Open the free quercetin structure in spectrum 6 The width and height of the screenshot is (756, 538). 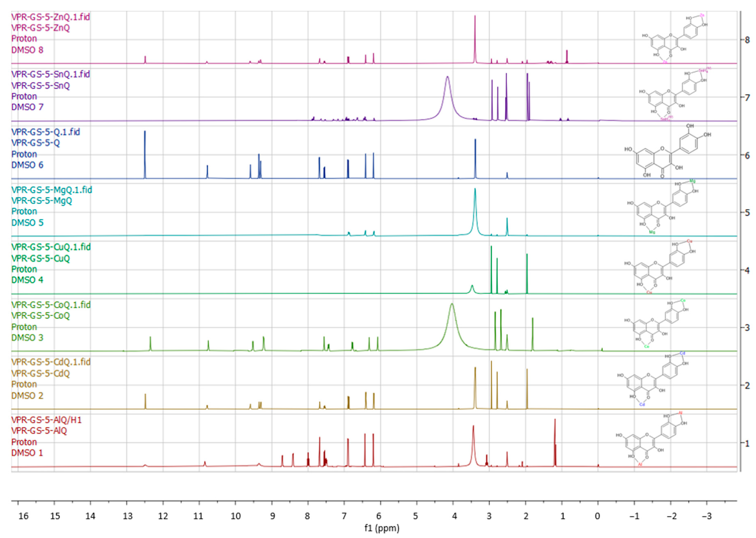click(668, 151)
